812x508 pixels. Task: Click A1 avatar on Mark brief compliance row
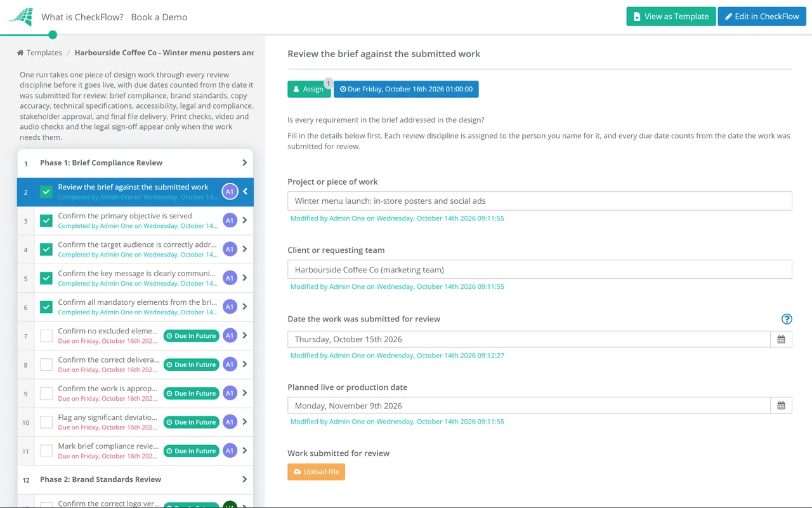[x=230, y=451]
